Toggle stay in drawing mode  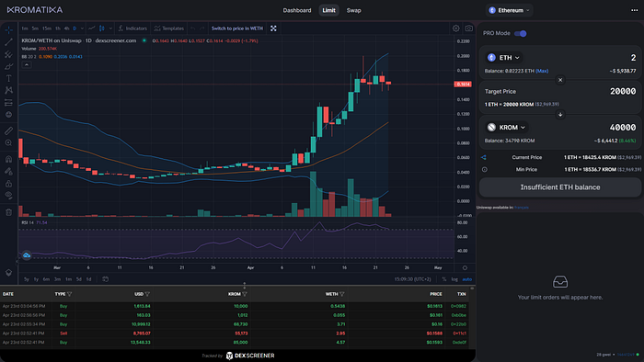point(8,172)
